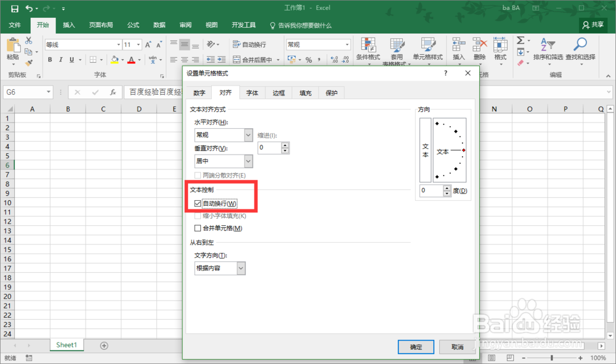
Task: Click the 合并后居中 merge and center button
Action: [x=253, y=60]
